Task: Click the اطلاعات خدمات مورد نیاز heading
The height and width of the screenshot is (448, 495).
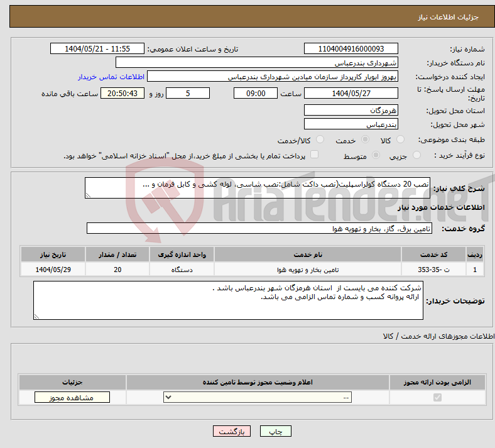Action: tap(441, 207)
